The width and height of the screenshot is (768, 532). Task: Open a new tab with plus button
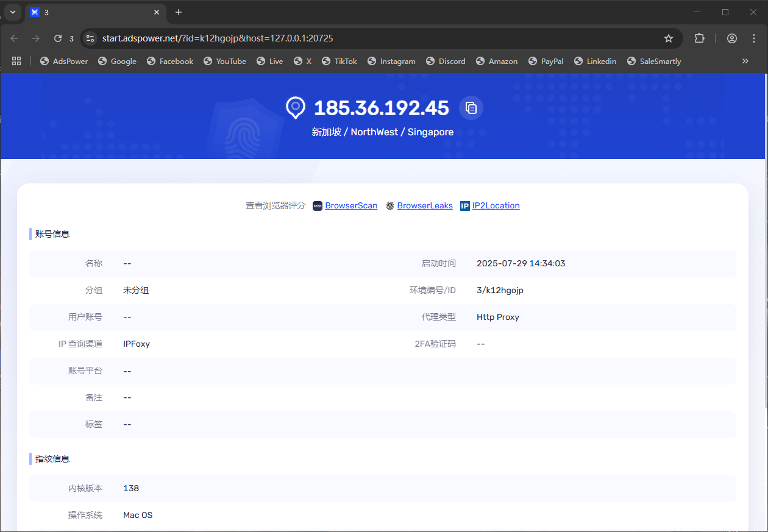pos(179,12)
